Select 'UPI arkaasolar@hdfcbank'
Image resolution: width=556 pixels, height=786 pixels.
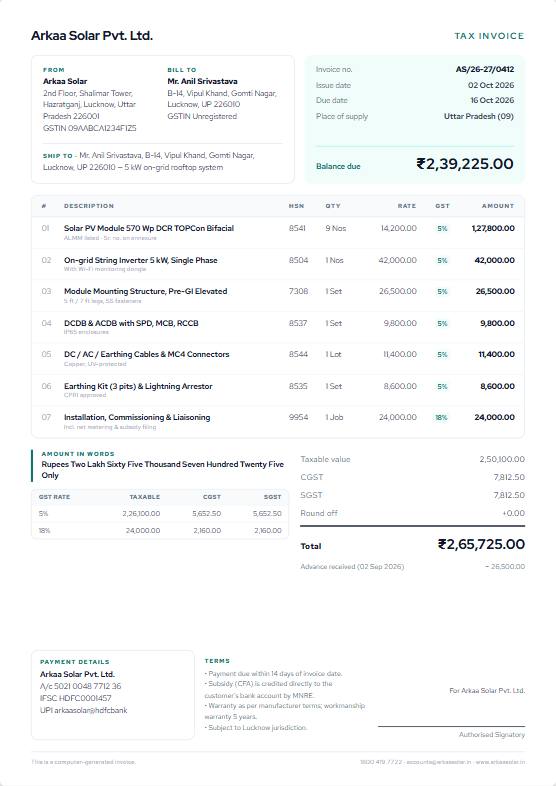coord(84,710)
